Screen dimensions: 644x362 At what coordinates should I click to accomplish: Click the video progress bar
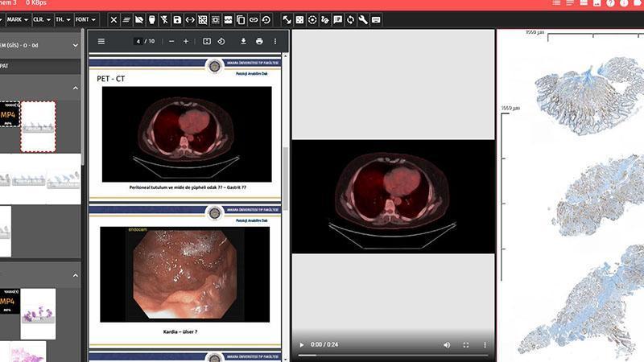tap(393, 355)
